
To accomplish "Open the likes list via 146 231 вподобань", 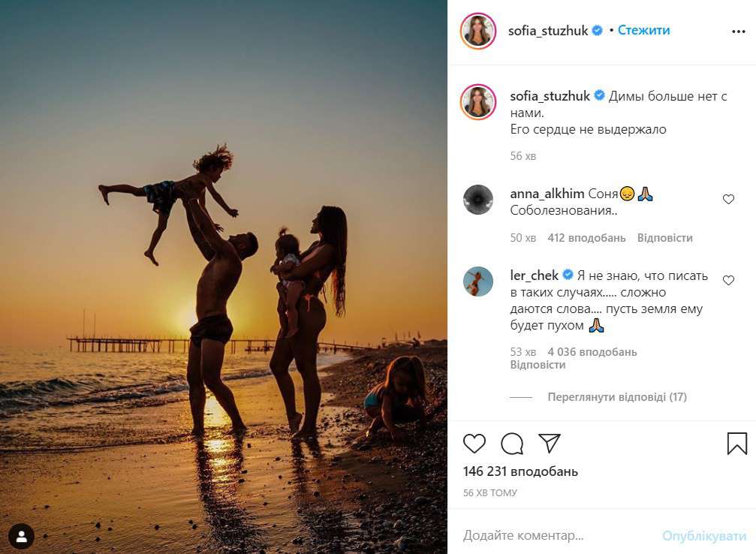I will 520,471.
